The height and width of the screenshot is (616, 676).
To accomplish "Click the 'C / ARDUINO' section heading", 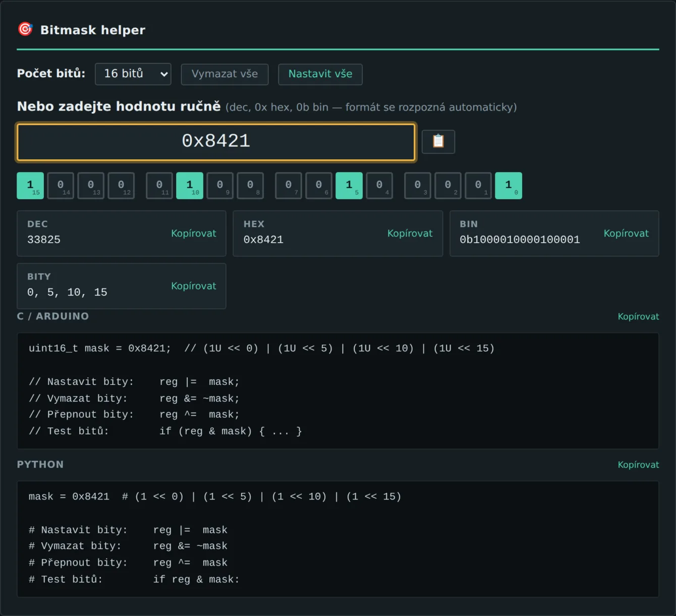I will (53, 316).
